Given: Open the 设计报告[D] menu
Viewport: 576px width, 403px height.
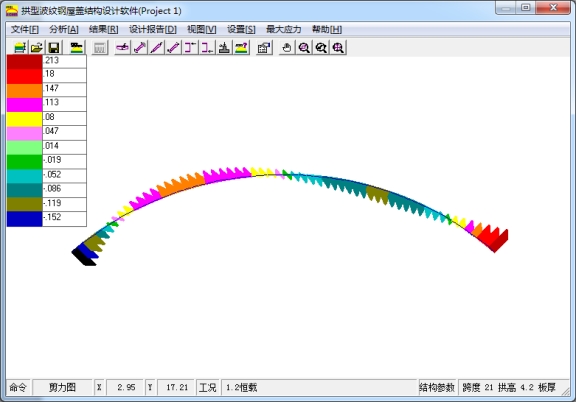Looking at the screenshot, I should [x=152, y=29].
